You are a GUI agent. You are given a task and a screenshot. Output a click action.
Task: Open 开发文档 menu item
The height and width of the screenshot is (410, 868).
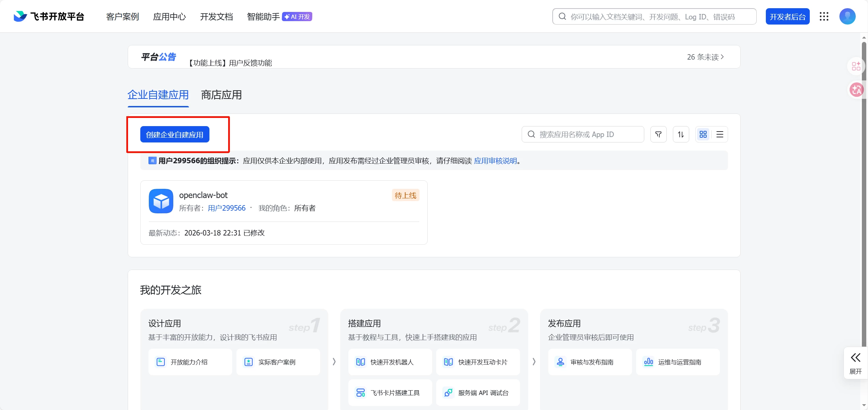[216, 16]
